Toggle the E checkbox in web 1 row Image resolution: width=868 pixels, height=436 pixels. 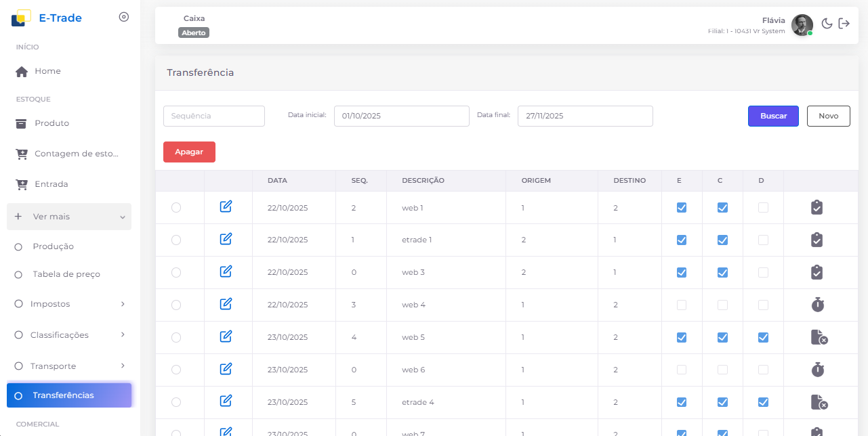click(x=682, y=208)
